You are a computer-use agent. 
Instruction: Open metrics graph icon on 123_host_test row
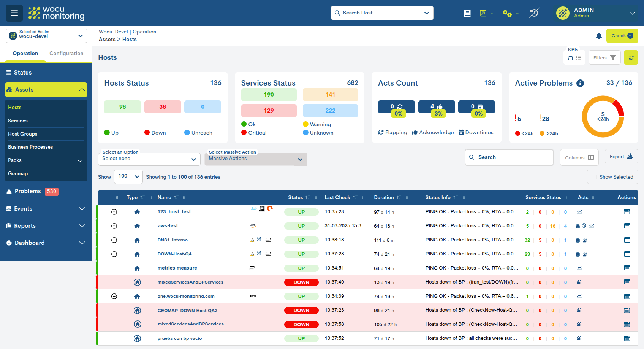pos(579,212)
